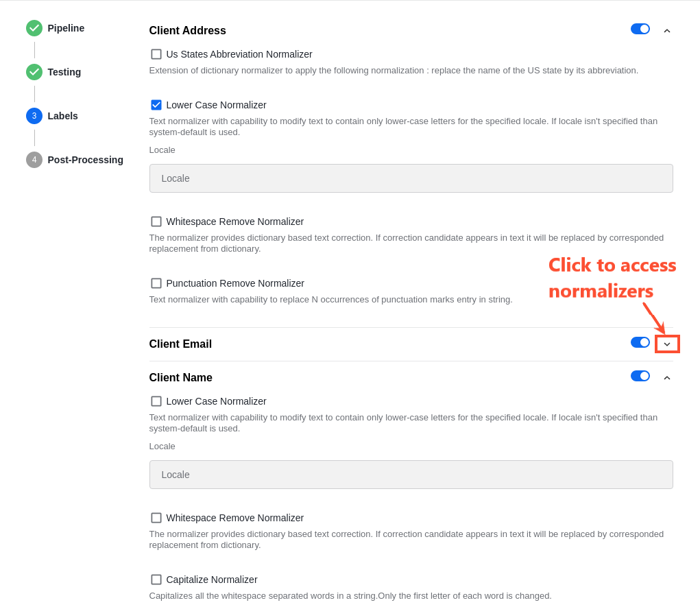The image size is (700, 607).
Task: Click the Labels step number 3 icon
Action: tap(34, 116)
